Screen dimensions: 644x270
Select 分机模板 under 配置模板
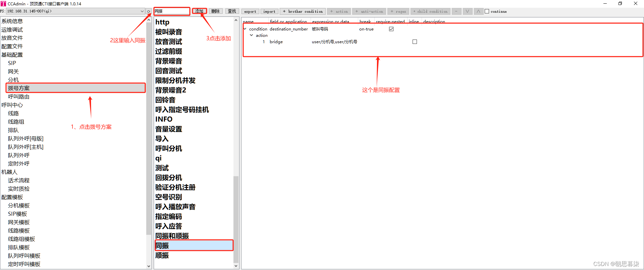[x=19, y=205]
